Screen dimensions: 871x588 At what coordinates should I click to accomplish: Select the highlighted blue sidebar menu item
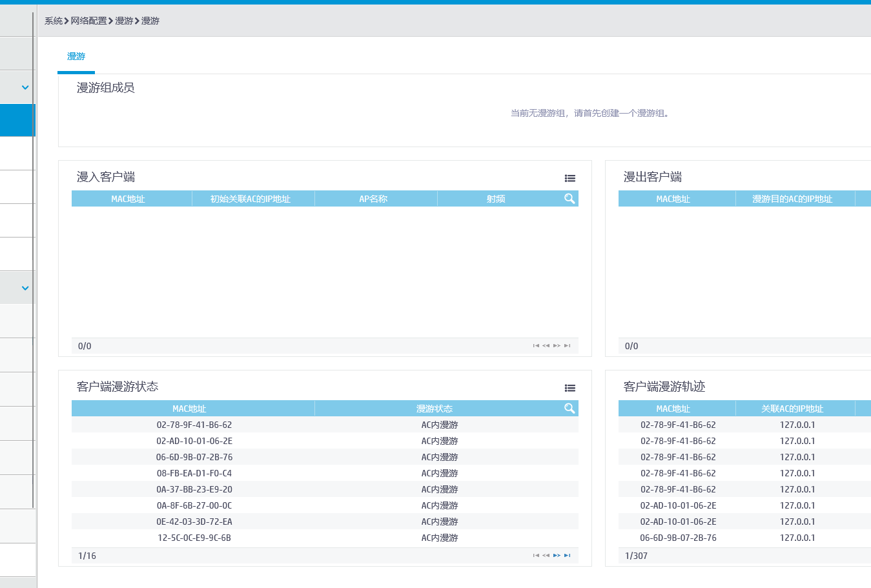click(16, 120)
